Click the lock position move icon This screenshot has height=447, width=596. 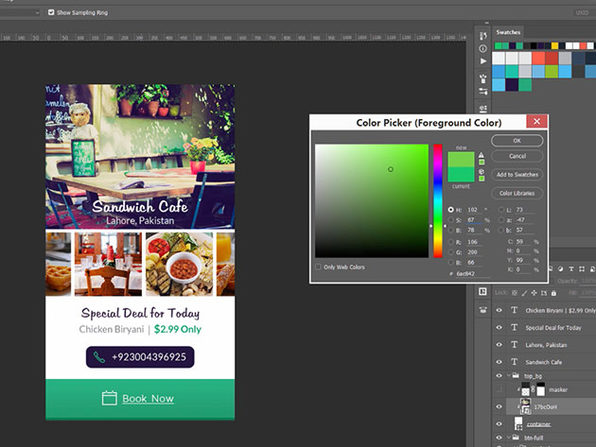pos(534,293)
